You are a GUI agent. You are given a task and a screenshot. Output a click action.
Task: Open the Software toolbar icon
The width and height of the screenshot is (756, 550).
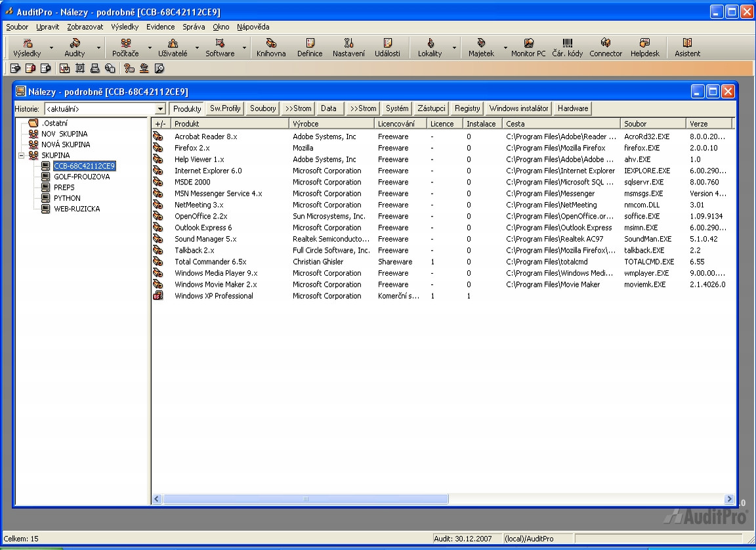220,48
